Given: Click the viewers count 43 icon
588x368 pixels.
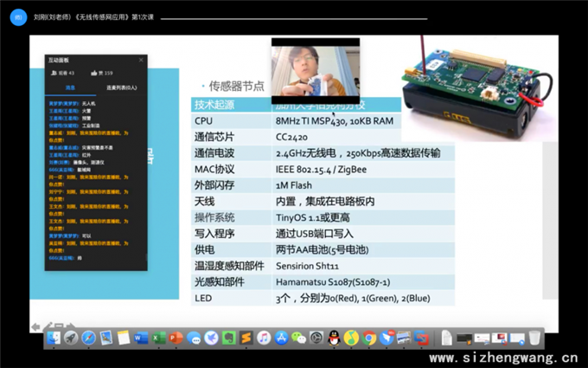Looking at the screenshot, I should coord(62,73).
